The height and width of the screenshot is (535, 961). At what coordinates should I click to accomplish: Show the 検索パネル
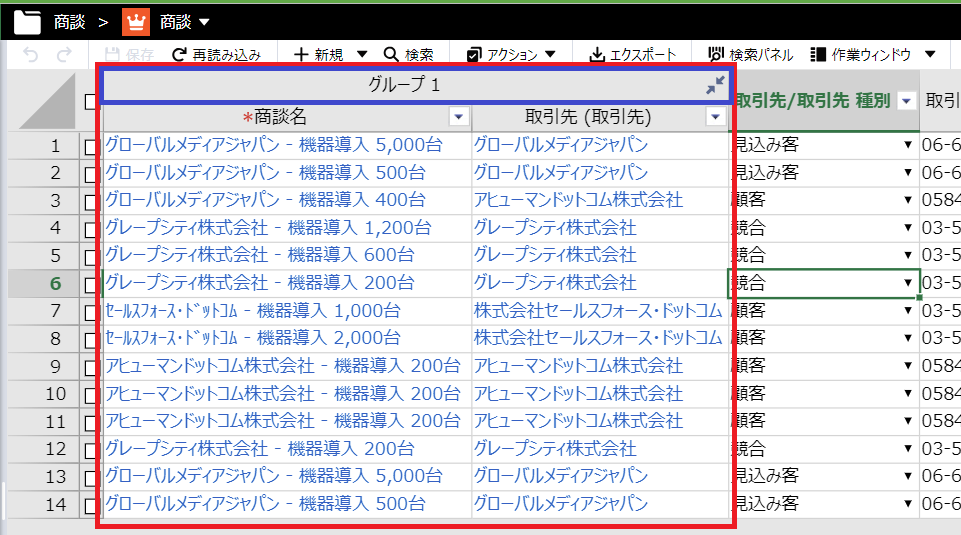(x=750, y=55)
